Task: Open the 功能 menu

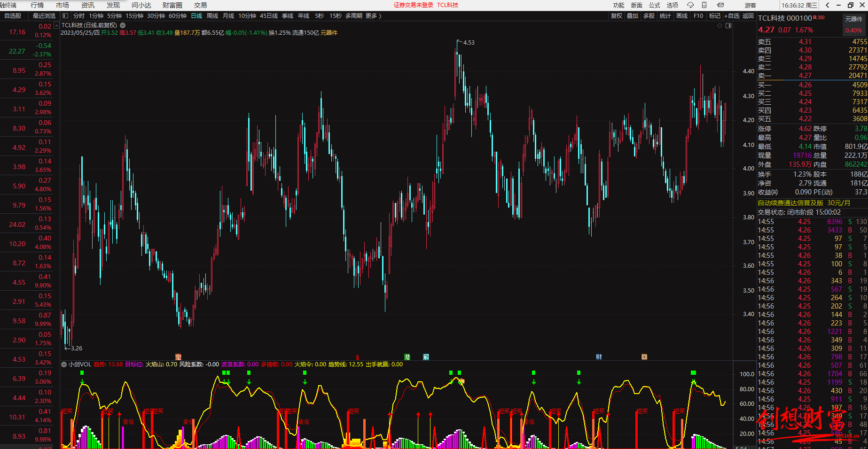Action: point(619,5)
